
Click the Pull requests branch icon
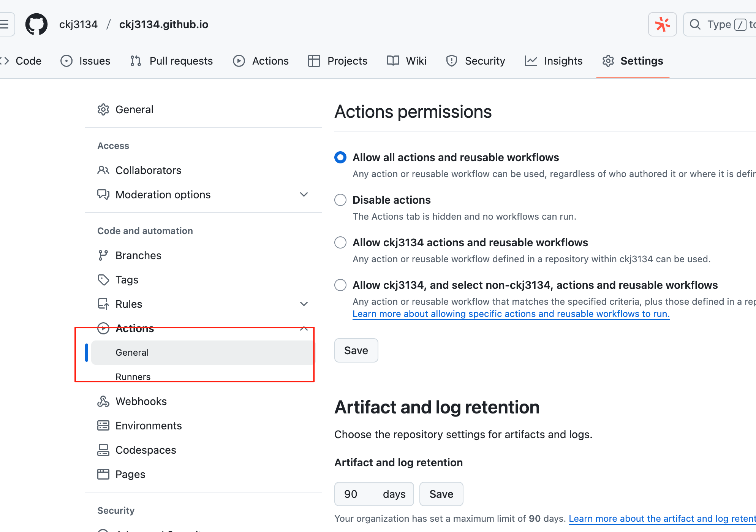pyautogui.click(x=136, y=61)
